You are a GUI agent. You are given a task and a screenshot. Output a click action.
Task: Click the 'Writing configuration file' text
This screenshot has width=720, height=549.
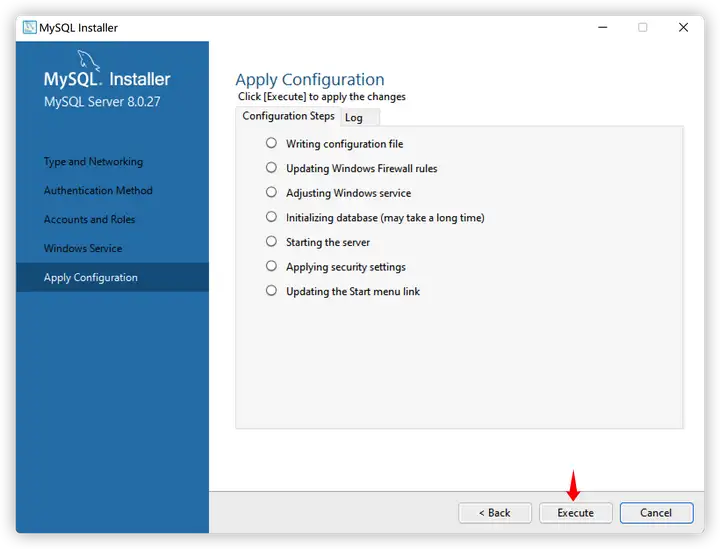click(344, 144)
